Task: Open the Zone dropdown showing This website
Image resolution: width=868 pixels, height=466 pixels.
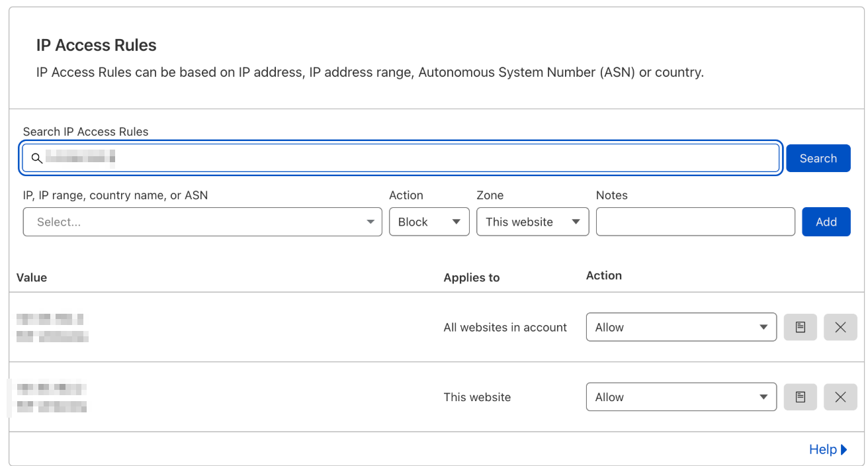Action: 532,222
